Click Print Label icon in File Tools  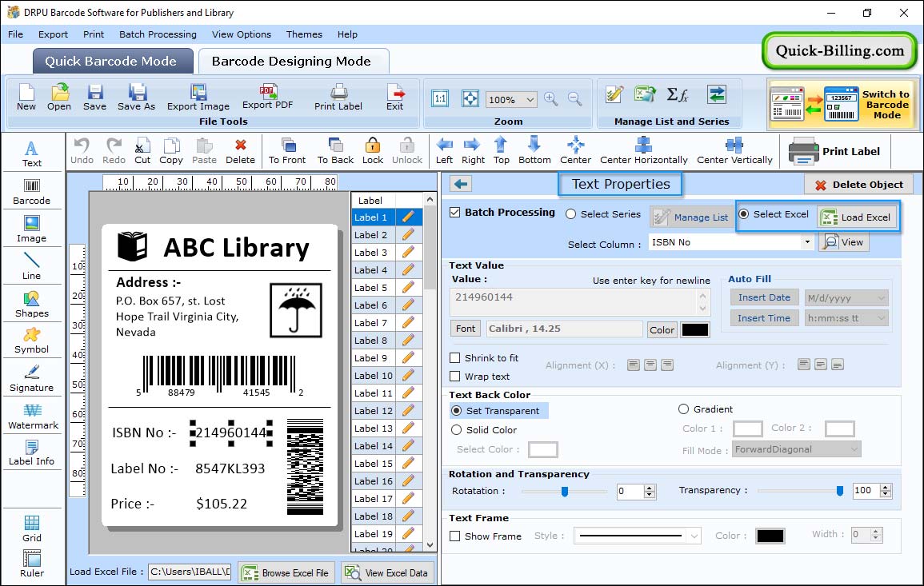click(x=338, y=98)
